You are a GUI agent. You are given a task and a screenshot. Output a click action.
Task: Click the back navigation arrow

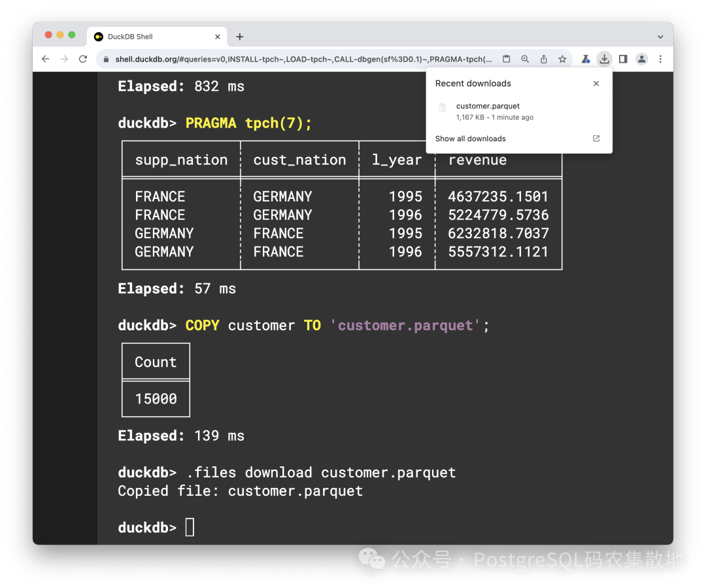coord(44,58)
